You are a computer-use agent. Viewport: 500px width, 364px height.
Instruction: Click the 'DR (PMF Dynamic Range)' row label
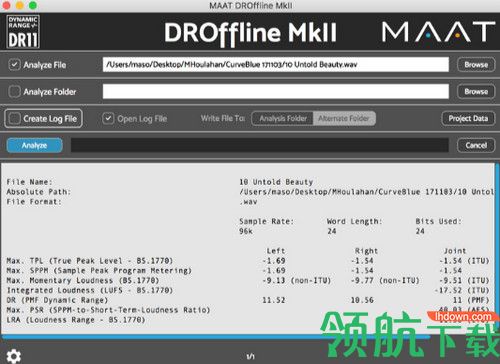coord(57,300)
